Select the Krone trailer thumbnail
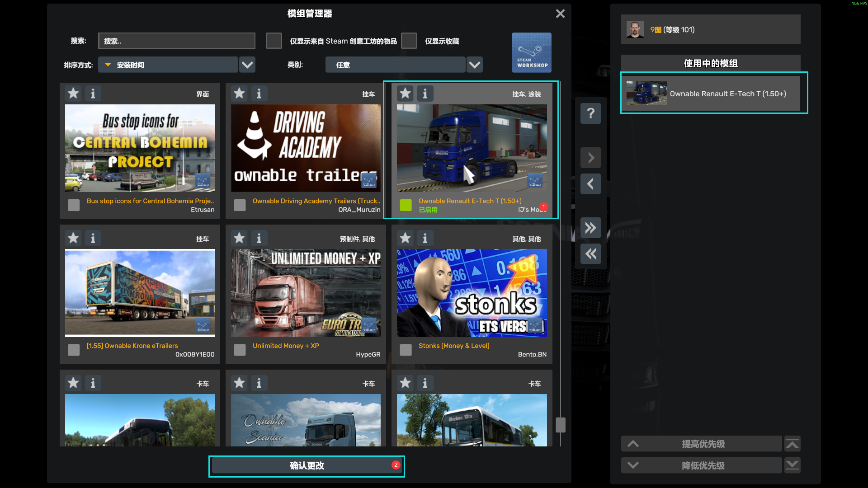The image size is (868, 488). [x=140, y=293]
